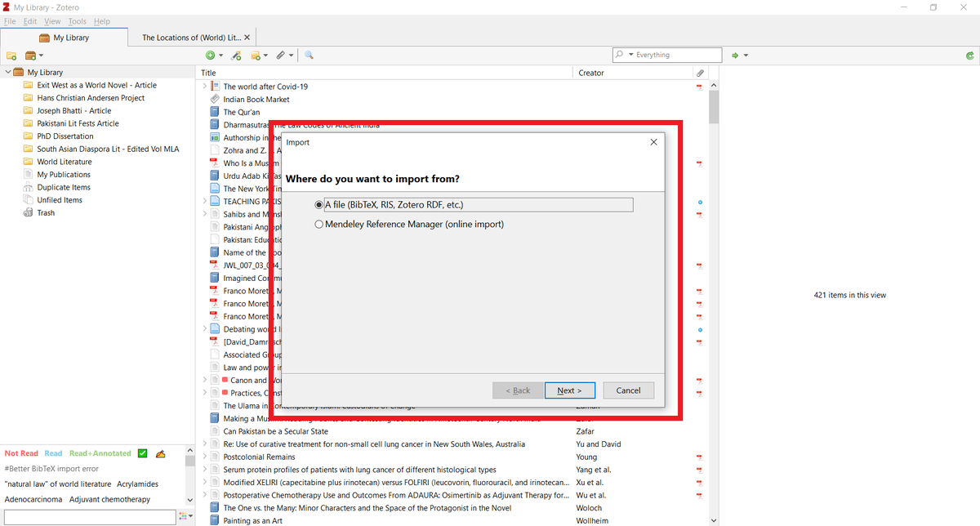Click item icon beside Indian Book Market
The height and width of the screenshot is (526, 980).
(x=215, y=100)
